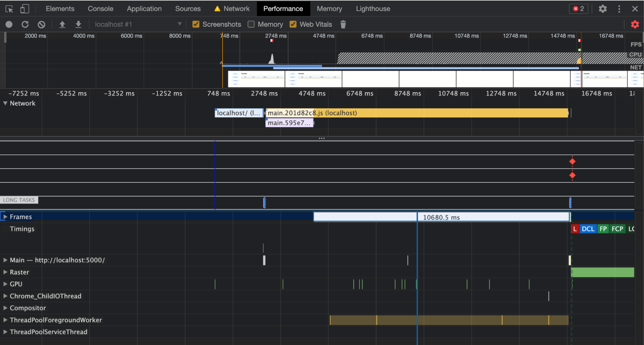Viewport: 644px width, 345px height.
Task: Expand the Chrome_ChildIOThread track
Action: point(5,296)
